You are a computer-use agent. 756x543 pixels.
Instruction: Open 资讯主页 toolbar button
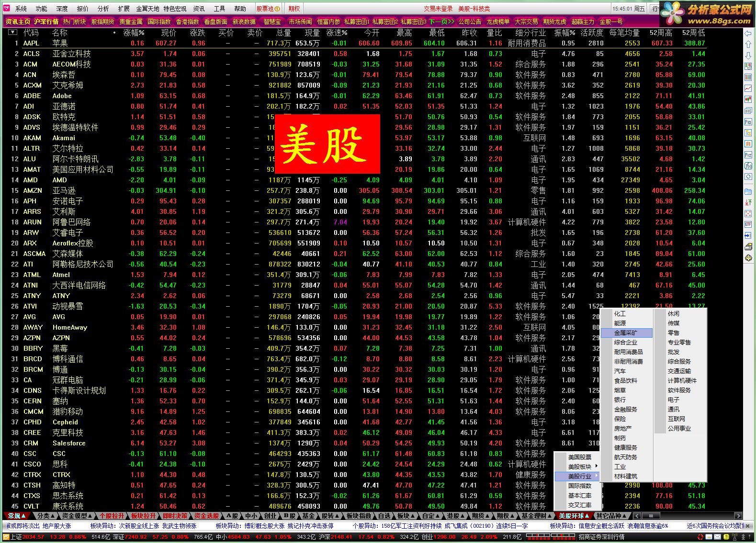pyautogui.click(x=18, y=22)
